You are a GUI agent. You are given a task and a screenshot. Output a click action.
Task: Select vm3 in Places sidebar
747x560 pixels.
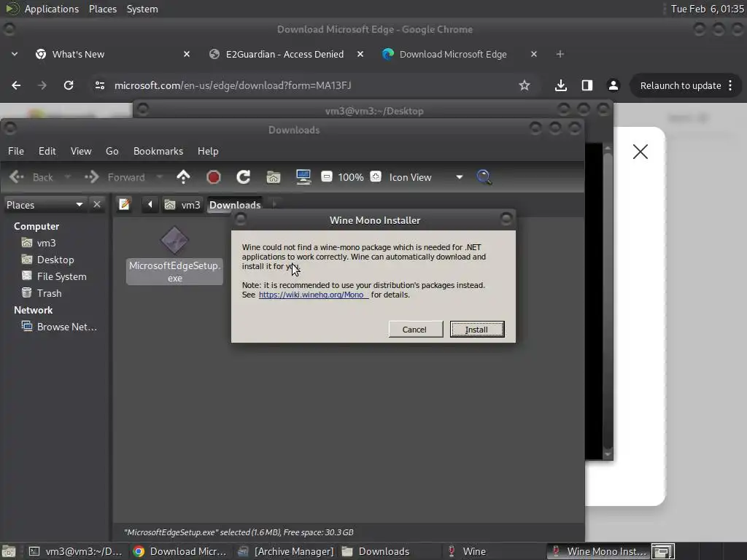46,243
